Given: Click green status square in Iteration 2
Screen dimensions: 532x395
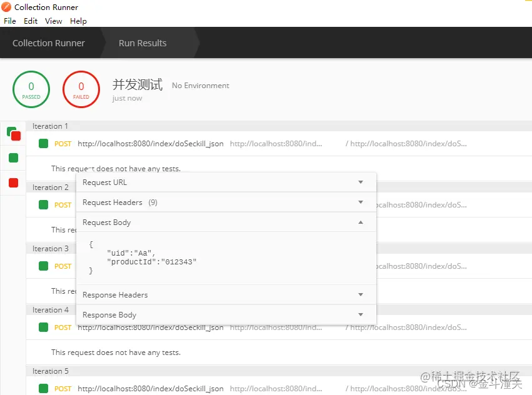Looking at the screenshot, I should tap(43, 204).
